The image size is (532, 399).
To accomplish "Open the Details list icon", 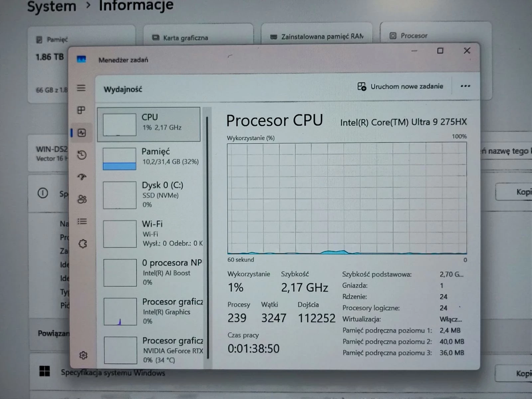I will tap(82, 221).
